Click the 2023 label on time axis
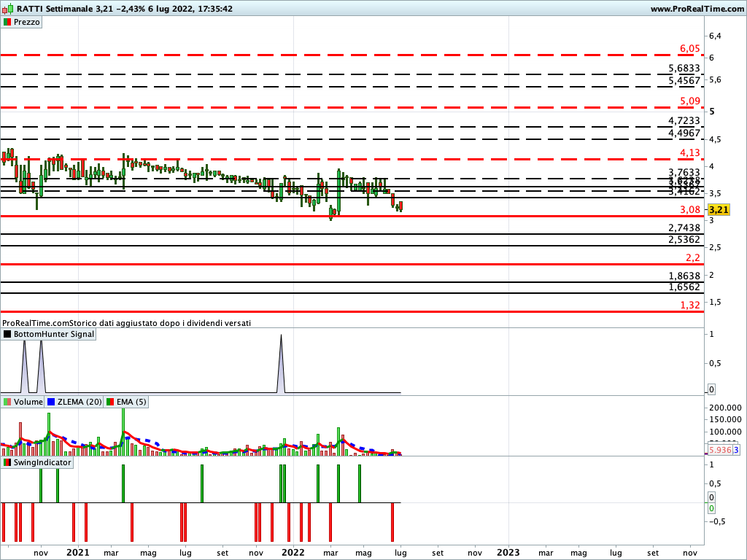This screenshot has height=560, width=747. (508, 552)
